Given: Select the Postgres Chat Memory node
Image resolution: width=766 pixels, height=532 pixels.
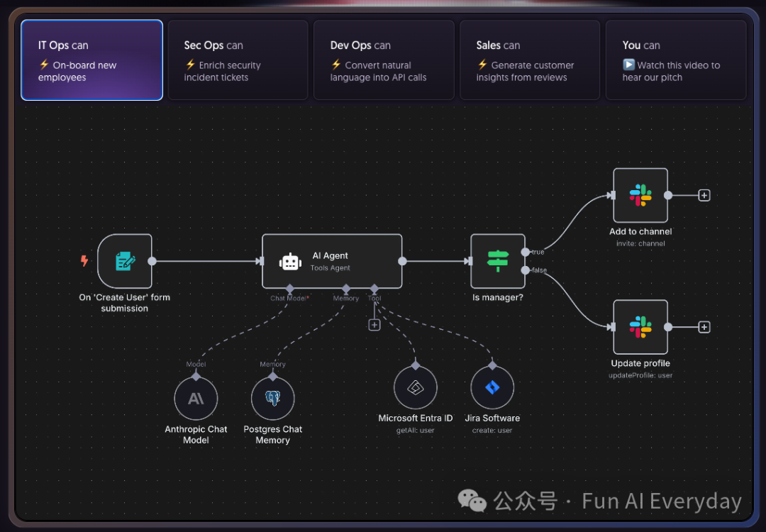Looking at the screenshot, I should 272,398.
